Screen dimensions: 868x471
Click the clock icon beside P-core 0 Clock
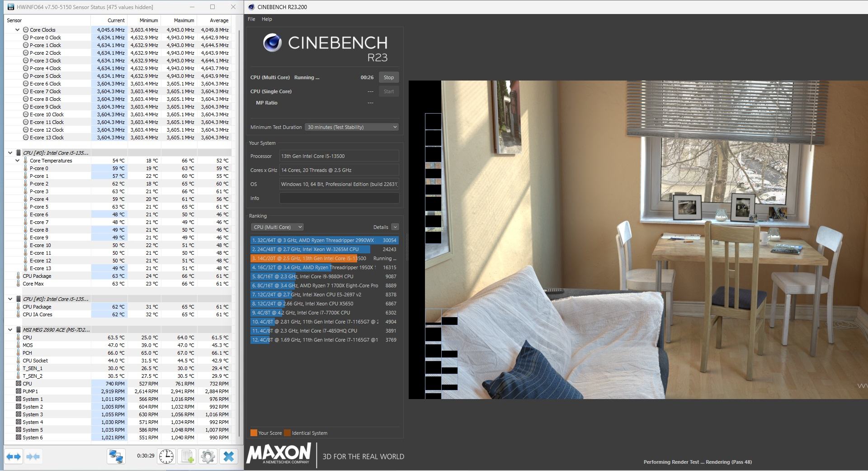pyautogui.click(x=26, y=38)
